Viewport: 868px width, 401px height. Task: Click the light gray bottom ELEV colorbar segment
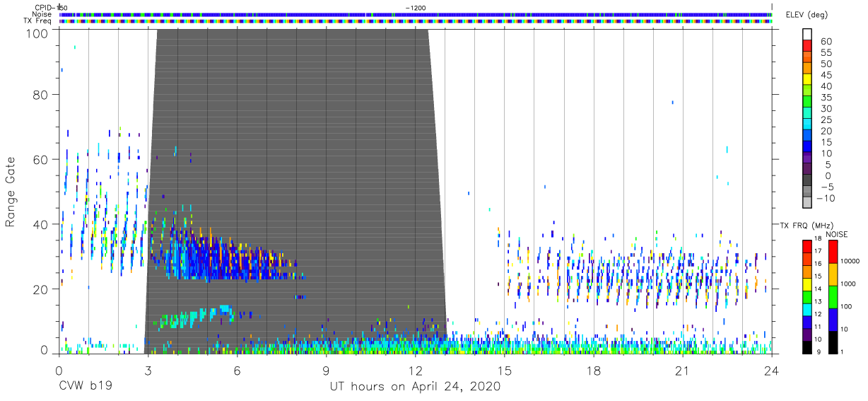pos(807,204)
